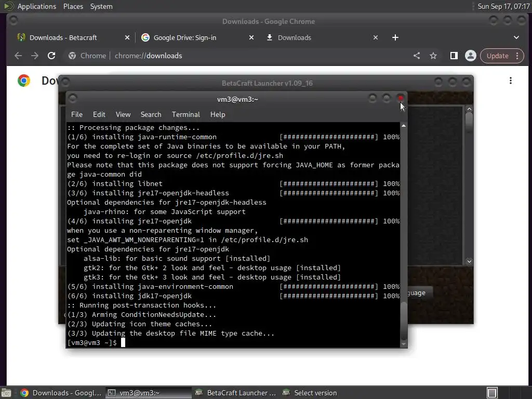This screenshot has width=532, height=399.
Task: Click the date and time clock
Action: [503, 6]
